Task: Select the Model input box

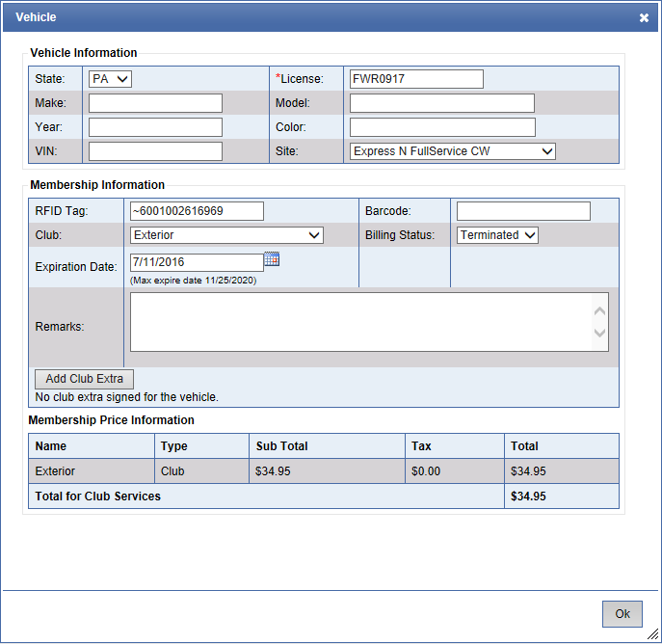Action: tap(441, 103)
